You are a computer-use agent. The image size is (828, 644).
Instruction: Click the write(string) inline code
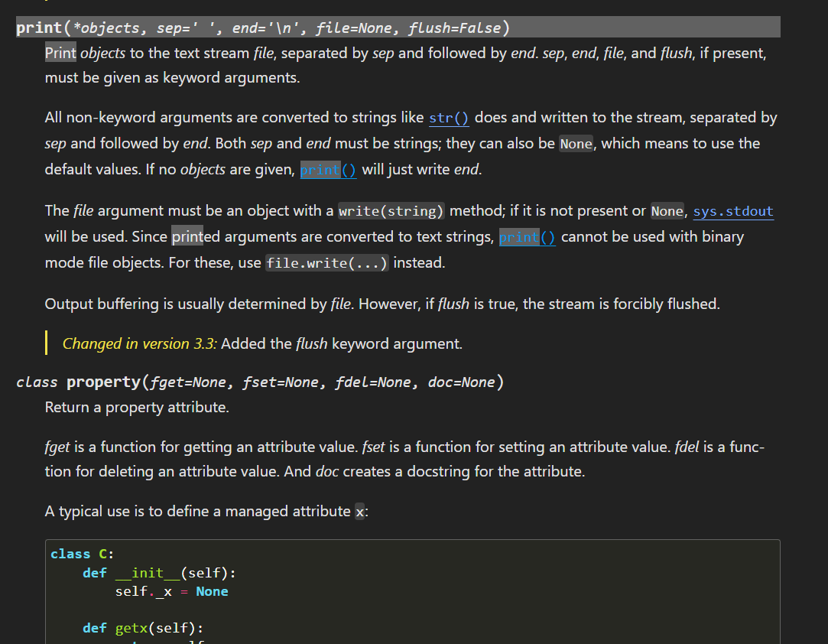[391, 211]
